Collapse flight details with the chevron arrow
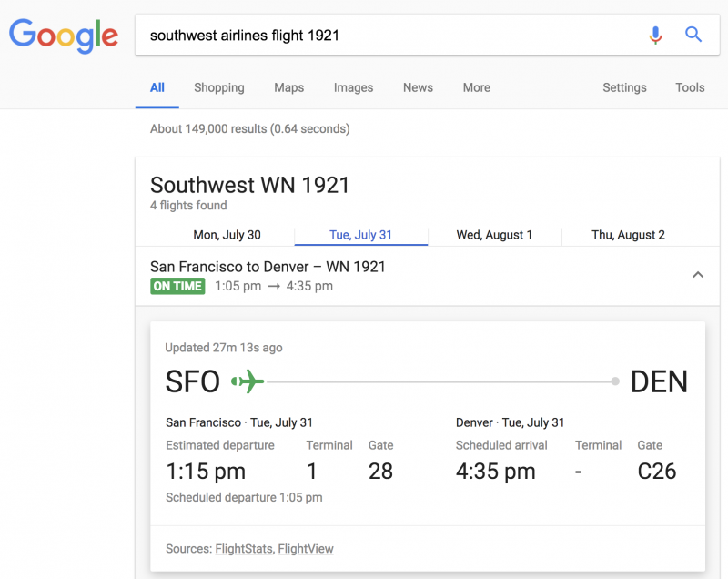728x579 pixels. click(x=698, y=274)
